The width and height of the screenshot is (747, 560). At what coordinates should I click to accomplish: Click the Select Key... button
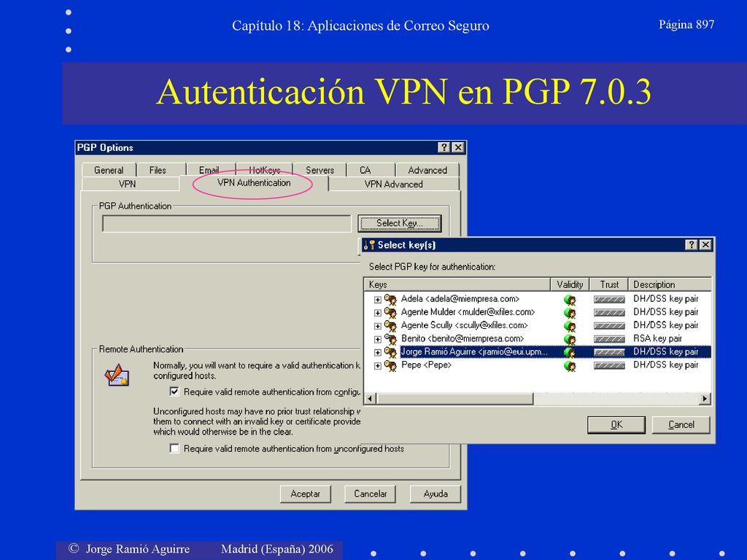399,223
